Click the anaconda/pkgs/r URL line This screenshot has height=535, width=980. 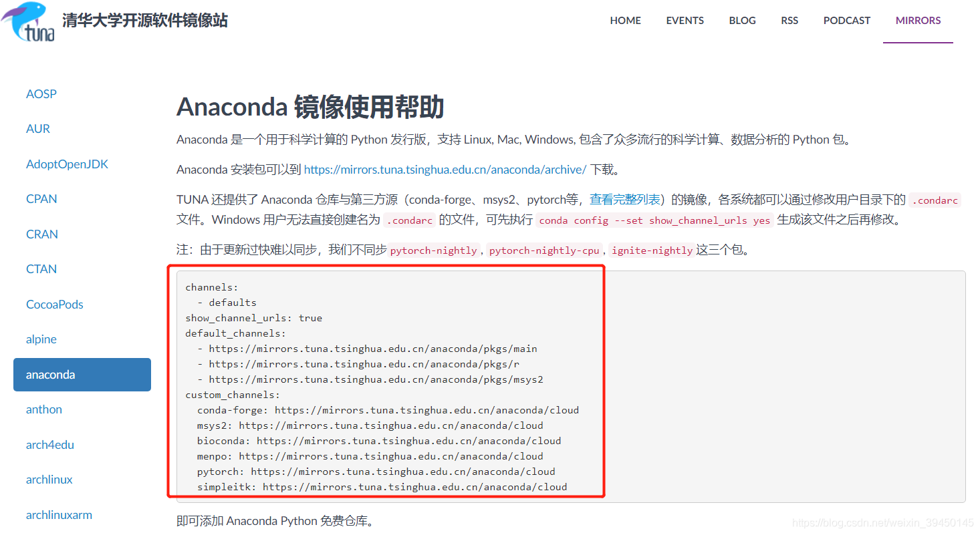358,364
